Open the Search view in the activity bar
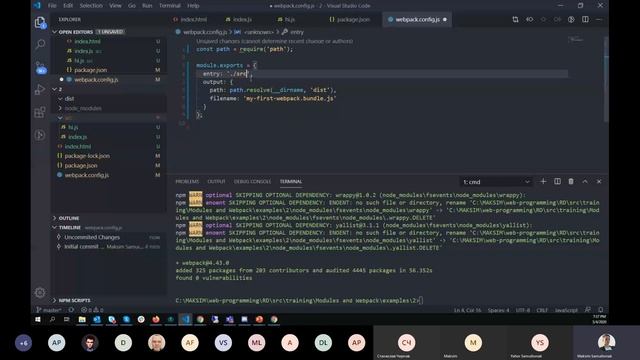640x360 pixels. point(40,44)
